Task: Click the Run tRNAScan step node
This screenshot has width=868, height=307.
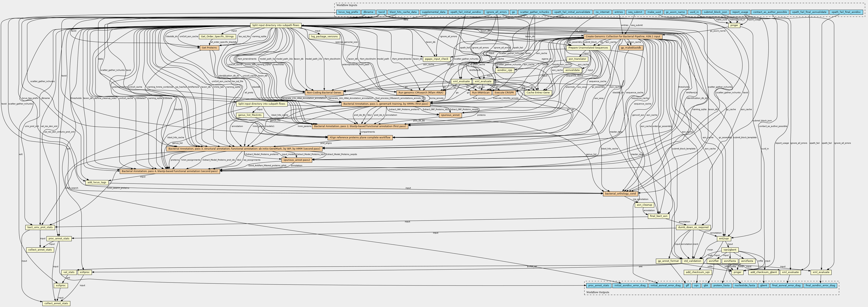Action: click(481, 92)
